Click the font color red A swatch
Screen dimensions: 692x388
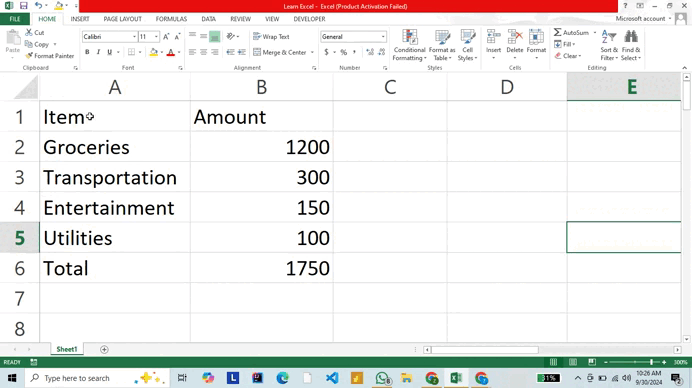point(171,52)
